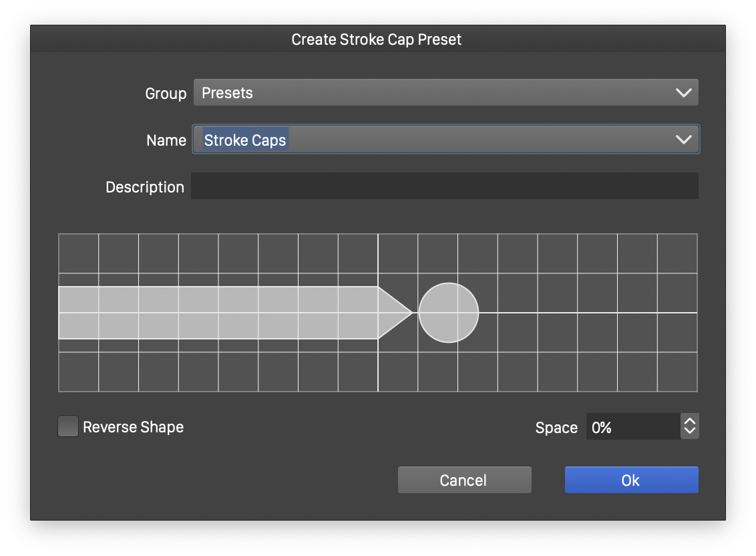This screenshot has height=556, width=756.
Task: Click into the Description text field
Action: point(444,186)
